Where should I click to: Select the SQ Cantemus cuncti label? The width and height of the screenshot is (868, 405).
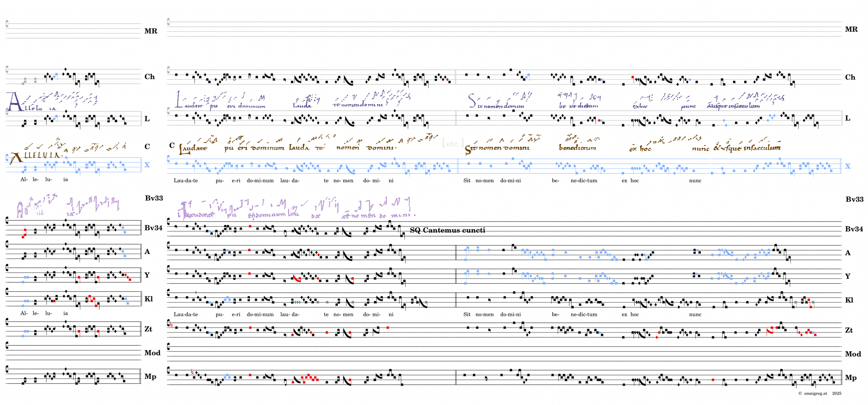click(447, 230)
